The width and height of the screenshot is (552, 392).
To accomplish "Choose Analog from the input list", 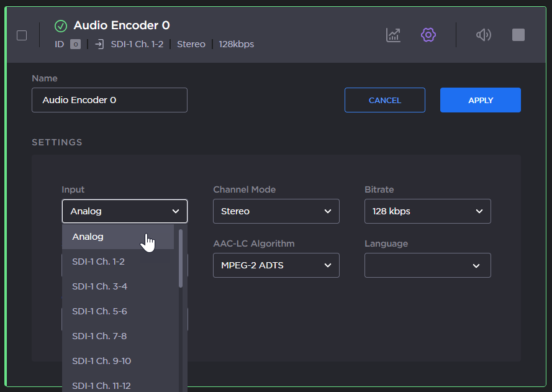I will tap(88, 237).
